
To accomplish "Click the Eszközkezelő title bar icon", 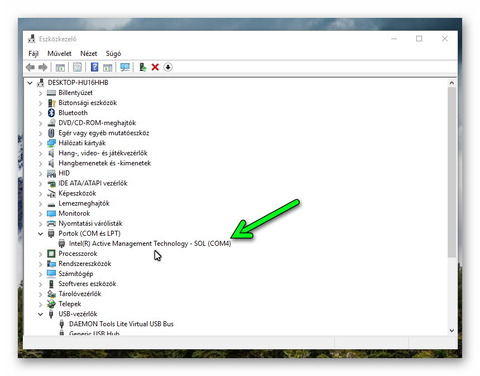I will [32, 39].
